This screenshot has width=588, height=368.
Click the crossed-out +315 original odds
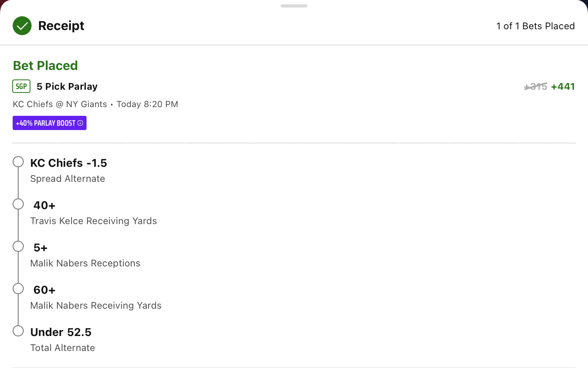pos(535,87)
